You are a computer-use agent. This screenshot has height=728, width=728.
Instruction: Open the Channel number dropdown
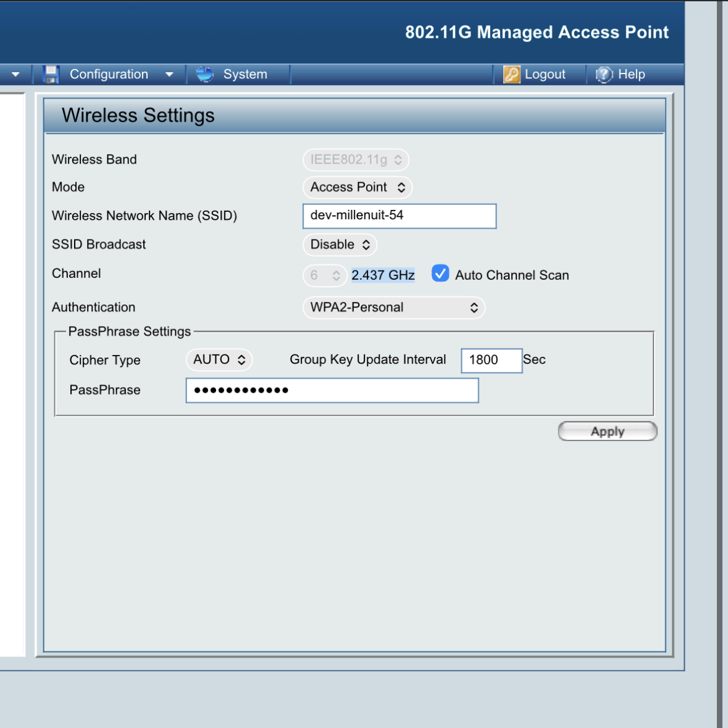(325, 276)
